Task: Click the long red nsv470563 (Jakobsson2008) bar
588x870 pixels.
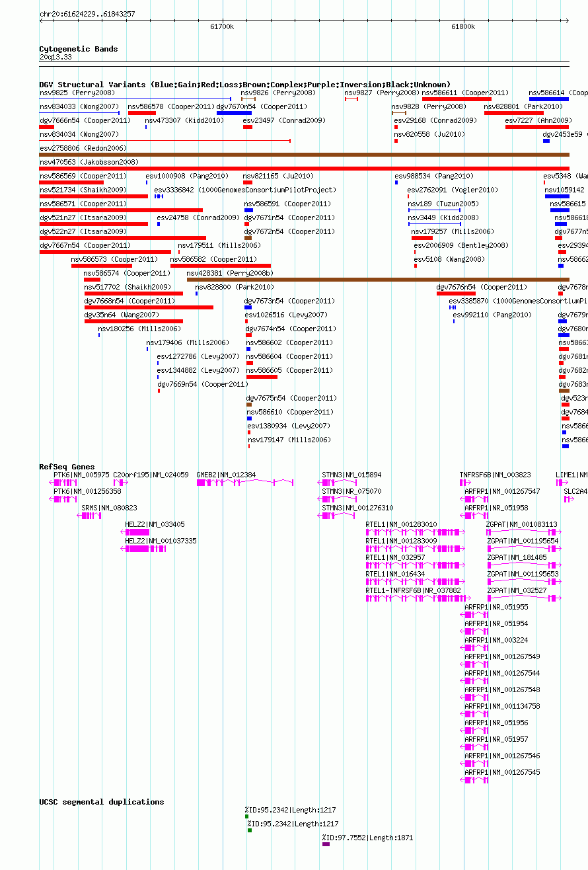Action: pyautogui.click(x=305, y=169)
